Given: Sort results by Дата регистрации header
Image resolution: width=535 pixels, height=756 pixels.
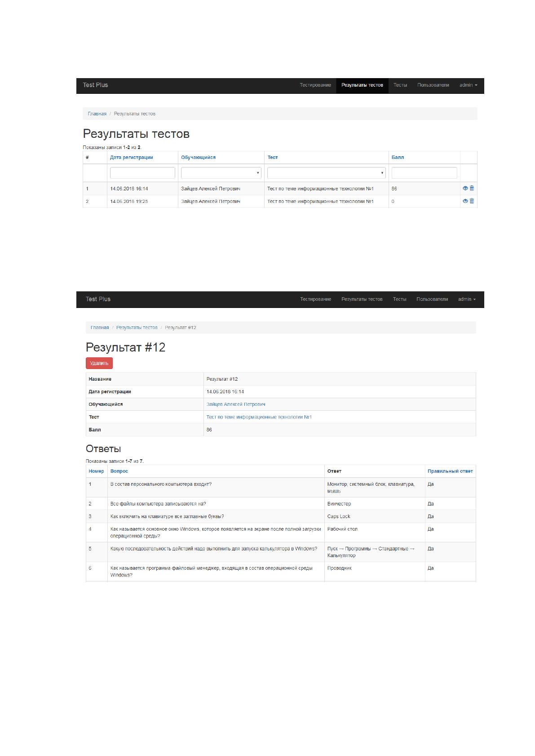Looking at the screenshot, I should point(132,158).
